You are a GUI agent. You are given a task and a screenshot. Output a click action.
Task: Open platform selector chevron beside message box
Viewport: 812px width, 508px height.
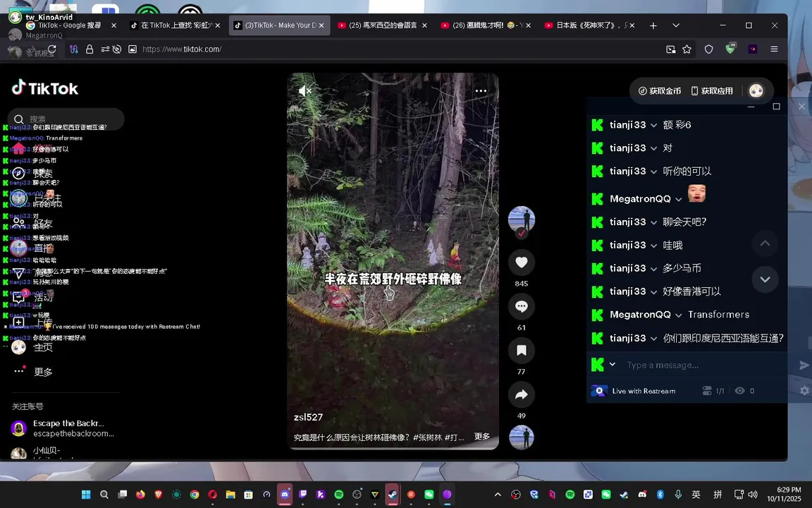point(612,364)
